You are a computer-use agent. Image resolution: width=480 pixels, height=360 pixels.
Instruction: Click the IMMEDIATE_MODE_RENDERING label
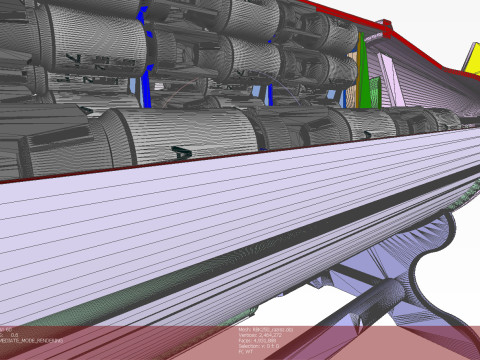tap(31, 341)
